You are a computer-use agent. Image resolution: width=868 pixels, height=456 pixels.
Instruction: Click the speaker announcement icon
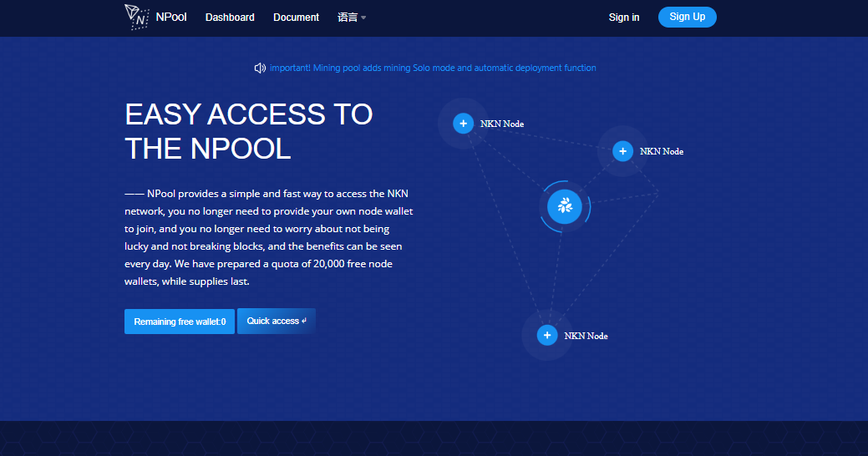tap(260, 68)
